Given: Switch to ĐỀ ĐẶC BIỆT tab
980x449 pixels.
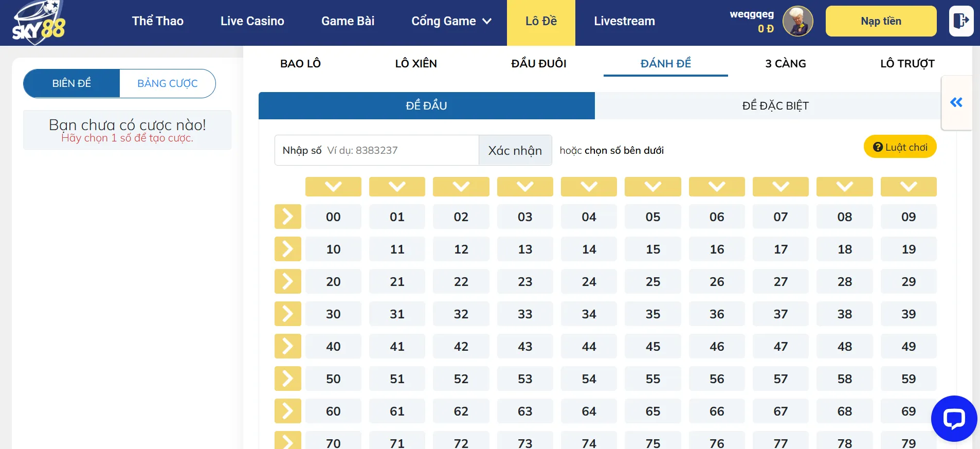Looking at the screenshot, I should click(x=775, y=106).
